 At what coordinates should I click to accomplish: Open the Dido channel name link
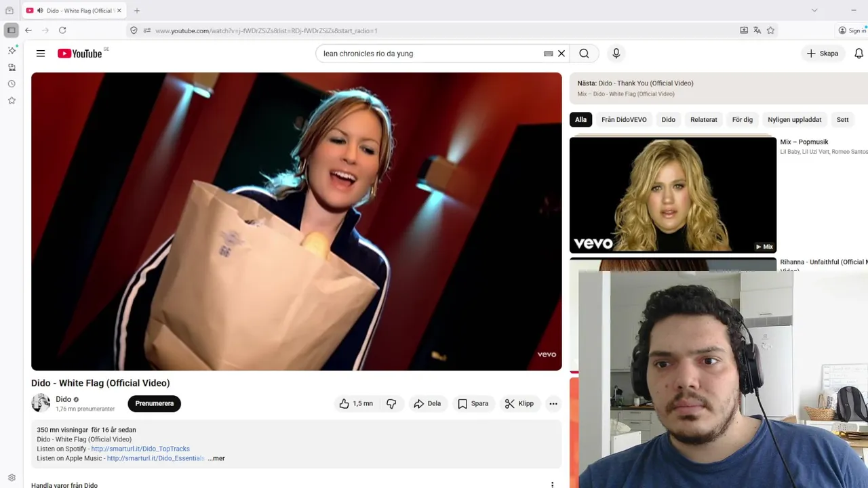coord(63,399)
